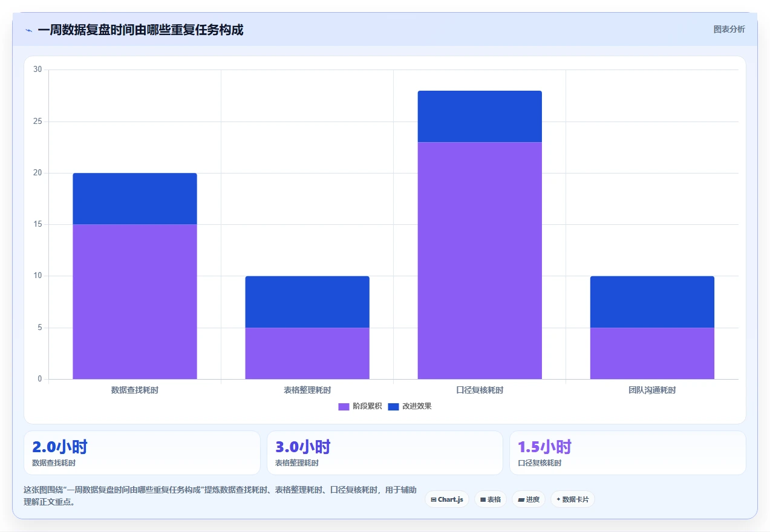The image size is (770, 532).
Task: Click the blue bar segment for 数据查找耗时
Action: click(135, 199)
